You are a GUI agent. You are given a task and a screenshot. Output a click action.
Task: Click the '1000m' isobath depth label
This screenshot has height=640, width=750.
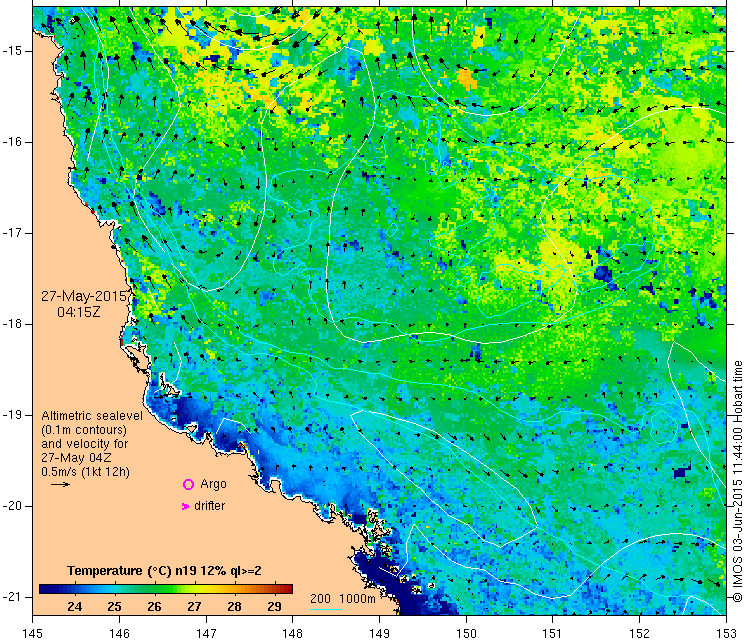[x=358, y=599]
